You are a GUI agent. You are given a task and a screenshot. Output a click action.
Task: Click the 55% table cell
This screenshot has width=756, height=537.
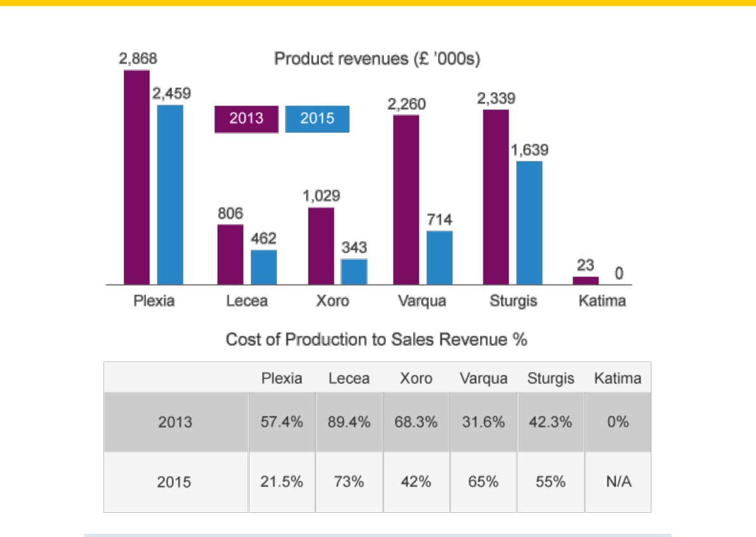(x=550, y=482)
